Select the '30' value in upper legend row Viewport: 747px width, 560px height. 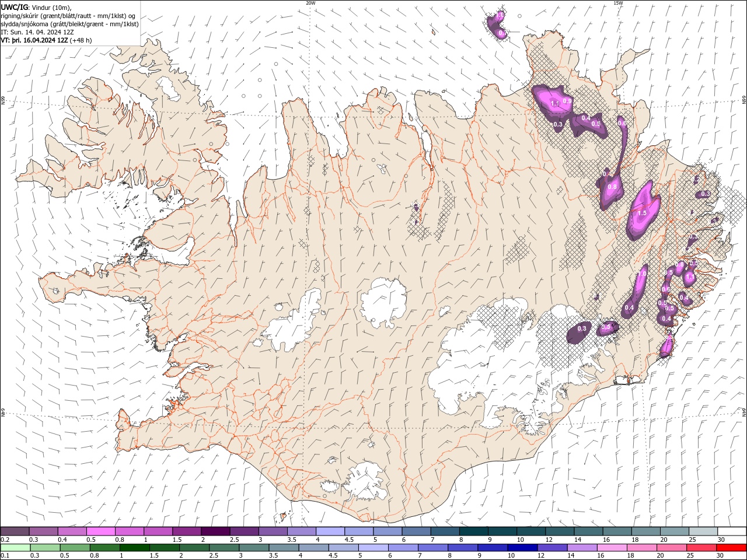pyautogui.click(x=721, y=540)
